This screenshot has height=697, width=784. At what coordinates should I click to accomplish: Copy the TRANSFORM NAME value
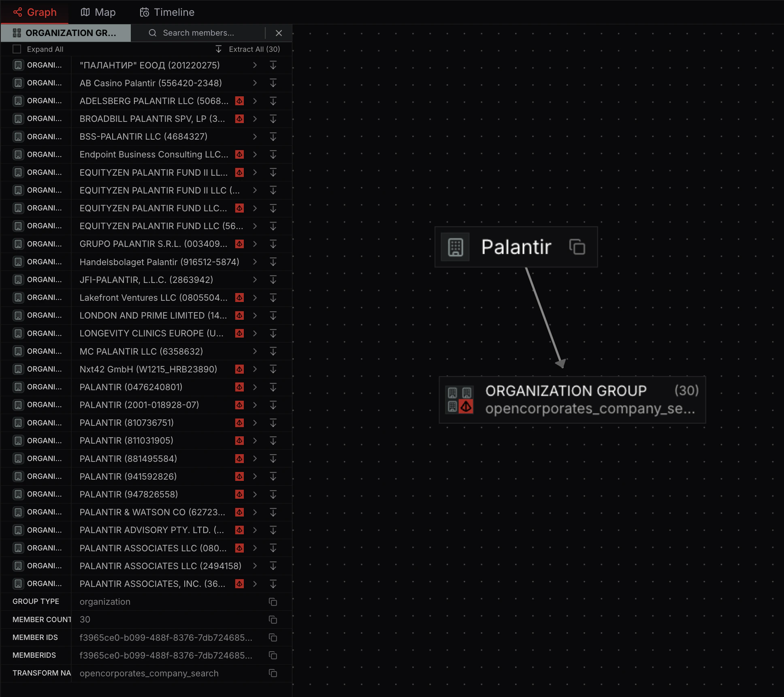(273, 673)
